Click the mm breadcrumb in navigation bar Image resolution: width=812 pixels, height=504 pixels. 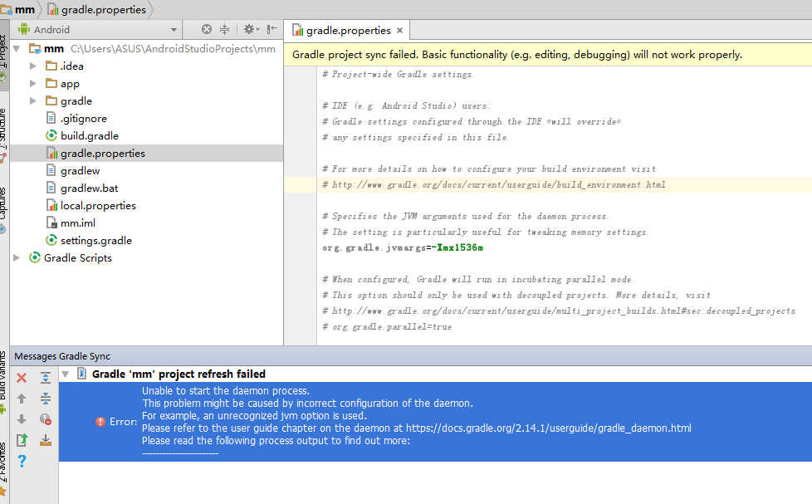click(19, 9)
